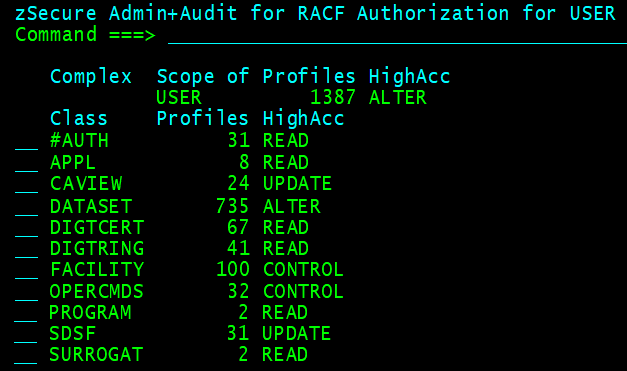Click the CONTROL access for FACILITY row
The image size is (627, 371).
pos(304,270)
